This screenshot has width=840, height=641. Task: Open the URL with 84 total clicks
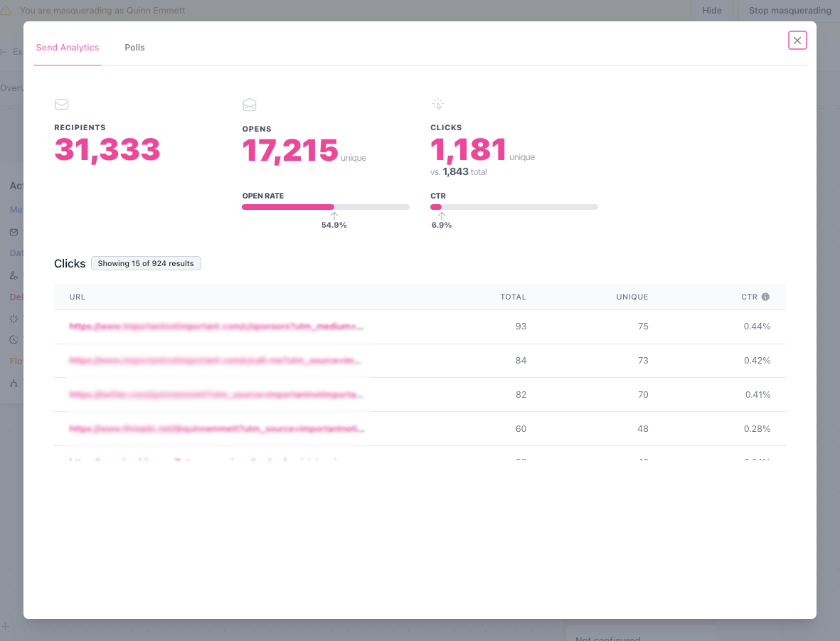point(216,361)
